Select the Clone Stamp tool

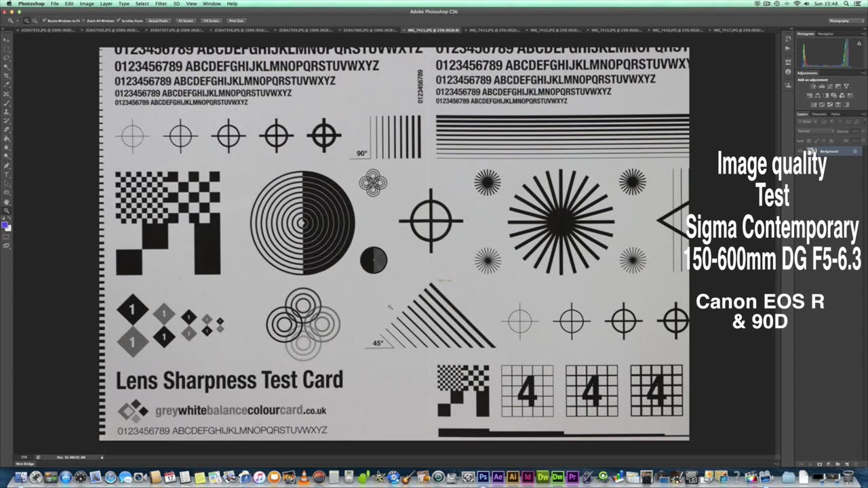click(6, 111)
